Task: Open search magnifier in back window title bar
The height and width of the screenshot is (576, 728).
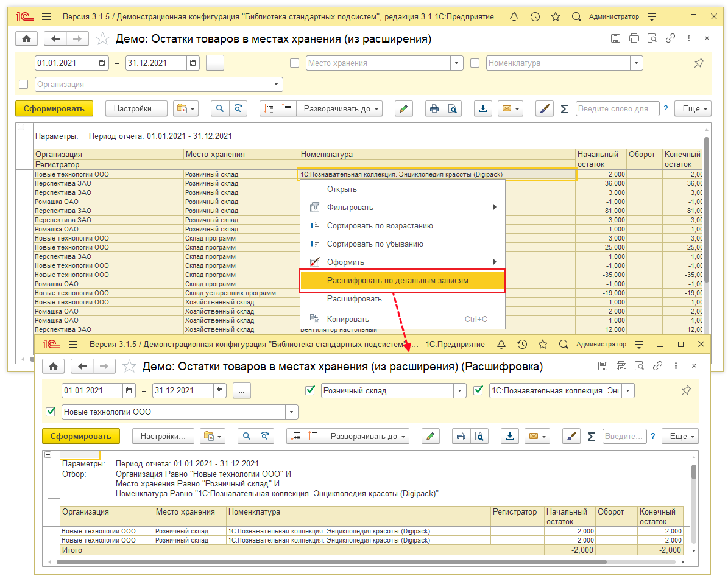Action: 576,16
